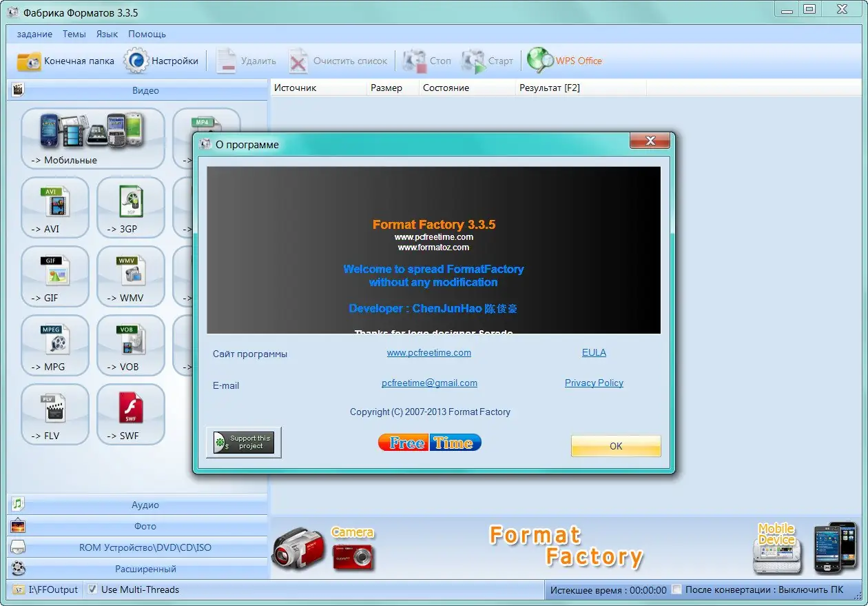Expand the Аудио category panel
The height and width of the screenshot is (606, 868).
coord(138,505)
